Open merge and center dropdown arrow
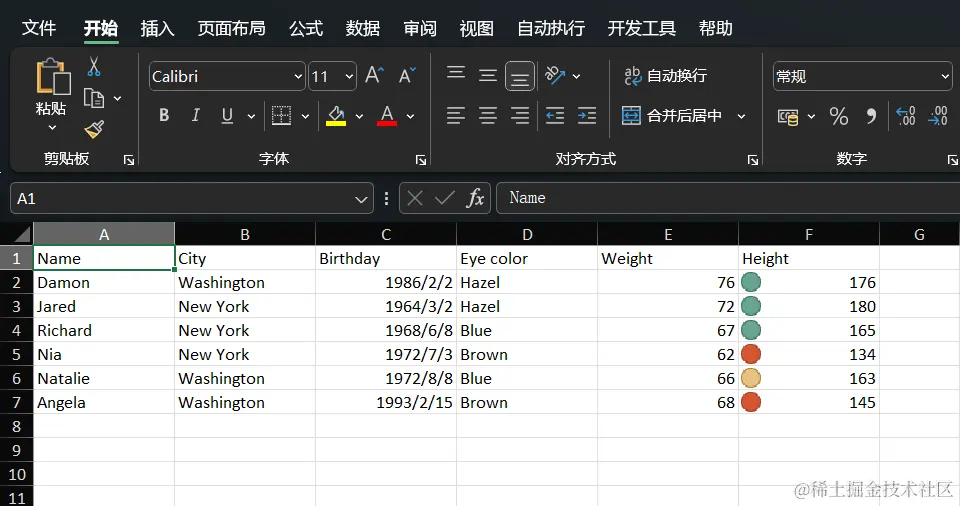 coord(741,116)
